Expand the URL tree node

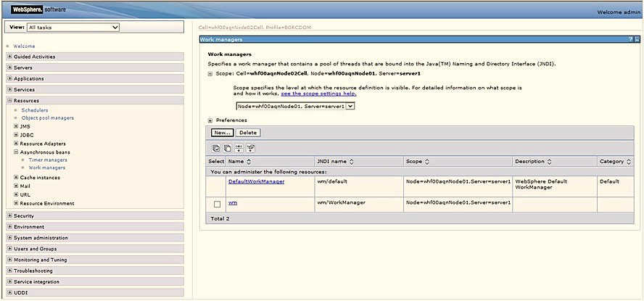coord(16,194)
